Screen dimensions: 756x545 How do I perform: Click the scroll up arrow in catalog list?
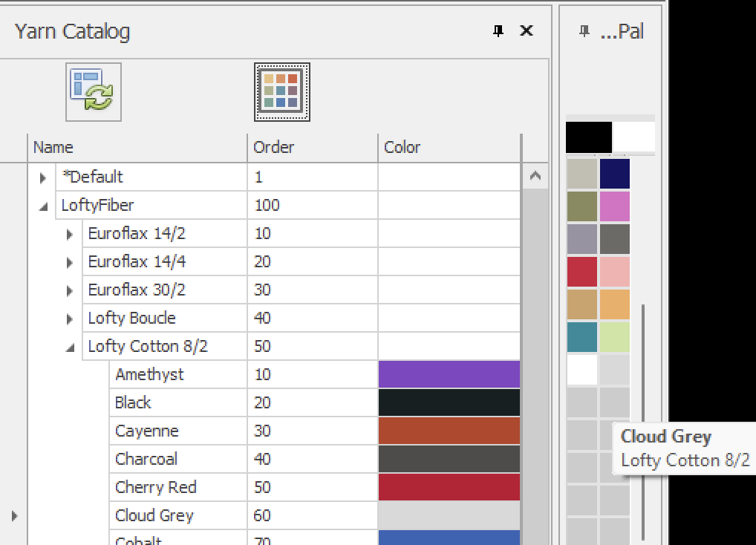click(535, 177)
